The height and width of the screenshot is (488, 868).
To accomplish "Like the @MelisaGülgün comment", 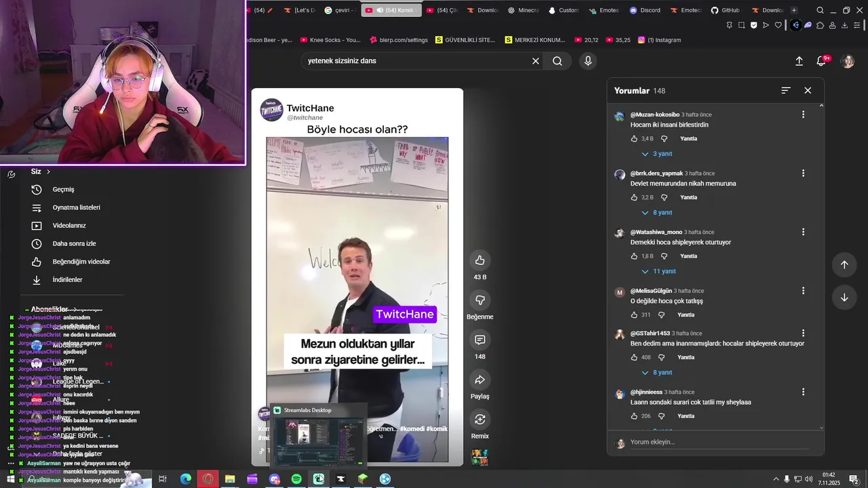I will (x=634, y=315).
